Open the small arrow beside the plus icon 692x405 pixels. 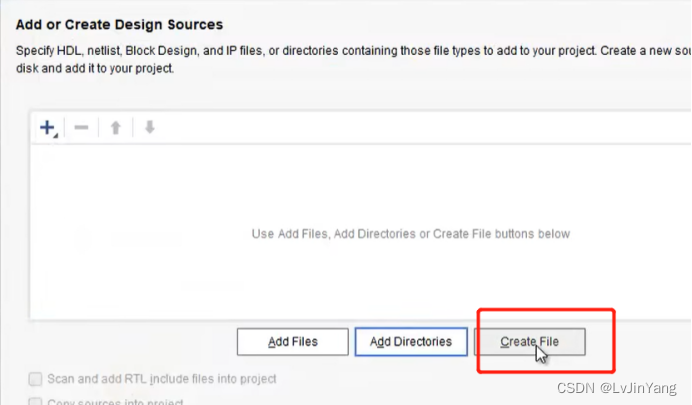(x=56, y=134)
